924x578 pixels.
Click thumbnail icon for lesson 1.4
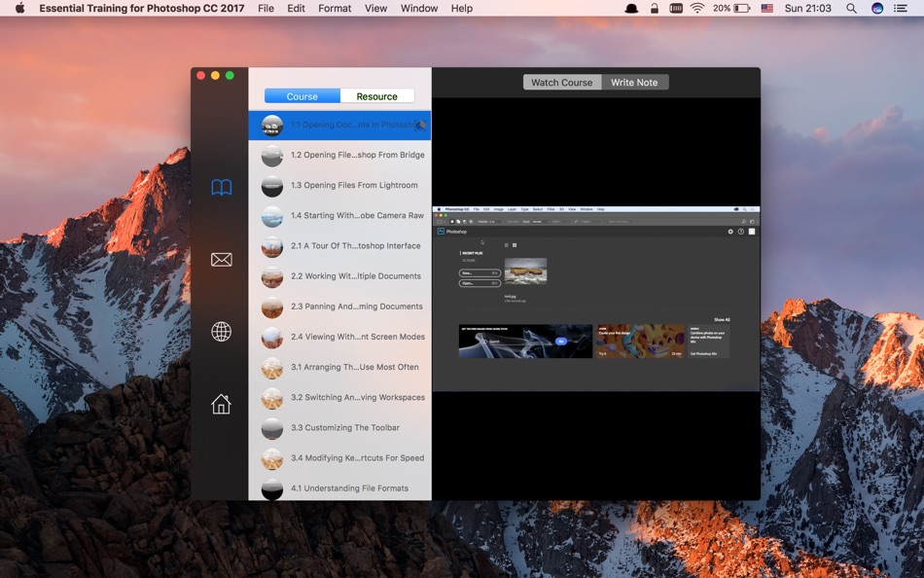(271, 216)
